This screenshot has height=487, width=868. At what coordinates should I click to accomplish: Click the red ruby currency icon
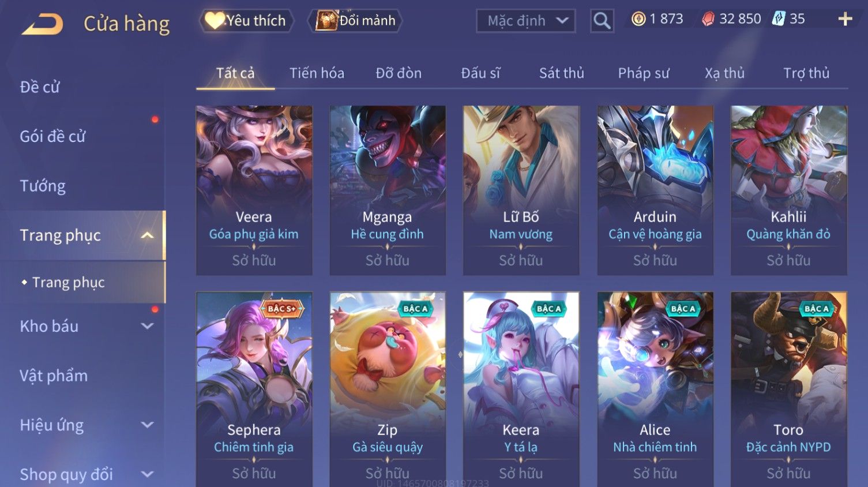[x=708, y=19]
